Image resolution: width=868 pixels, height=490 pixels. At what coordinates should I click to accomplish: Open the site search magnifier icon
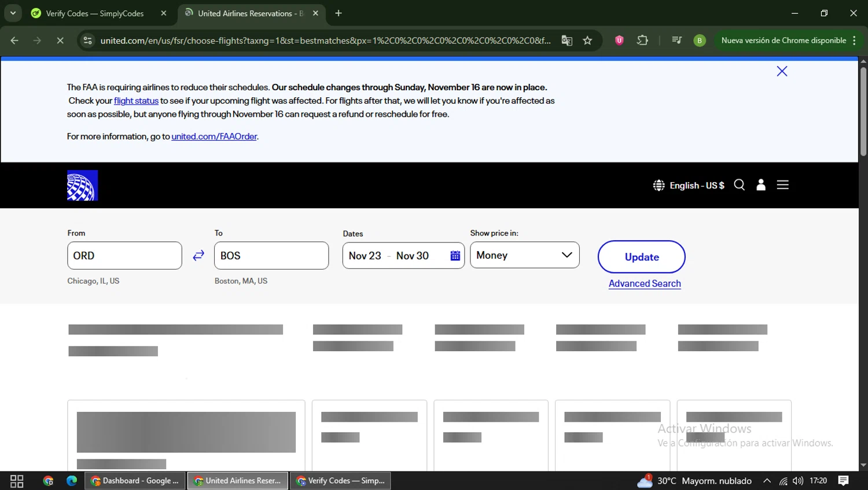pos(740,185)
